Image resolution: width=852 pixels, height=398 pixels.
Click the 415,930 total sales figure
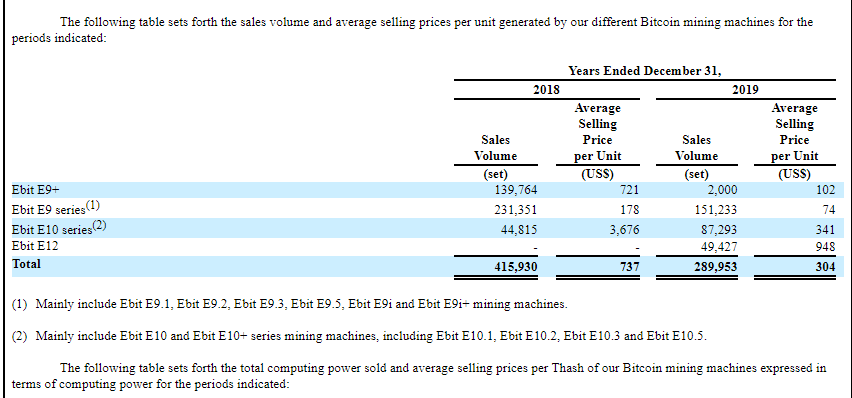click(x=515, y=268)
